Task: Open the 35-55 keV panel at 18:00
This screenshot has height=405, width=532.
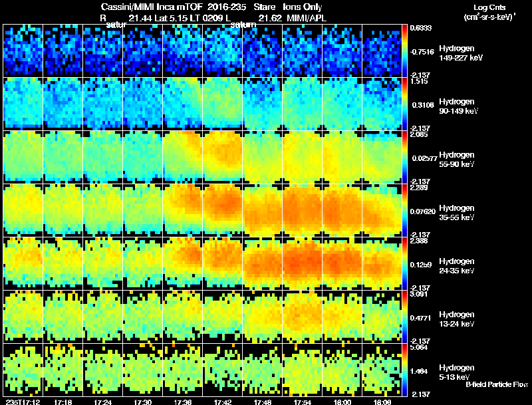Action: [x=342, y=210]
